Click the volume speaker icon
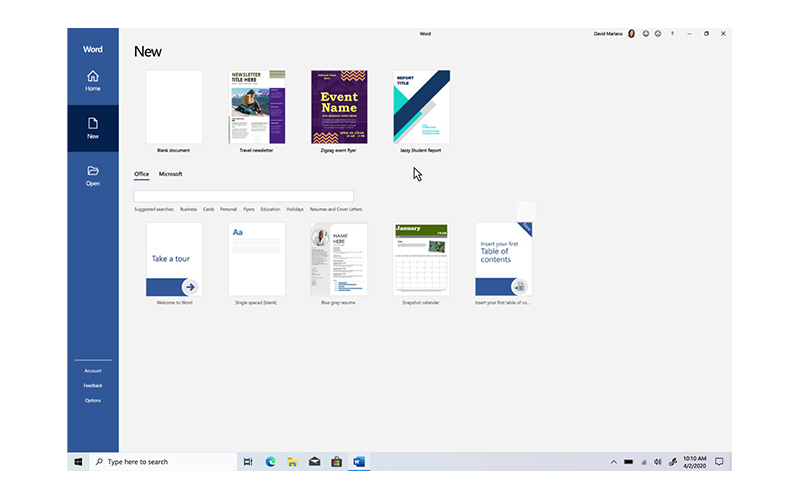This screenshot has height=500, width=800. 658,462
